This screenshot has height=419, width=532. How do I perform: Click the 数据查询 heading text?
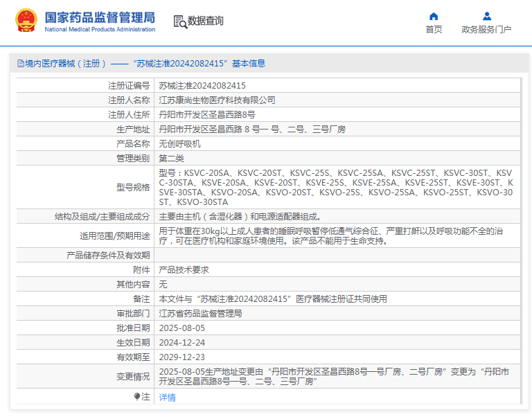coord(206,21)
